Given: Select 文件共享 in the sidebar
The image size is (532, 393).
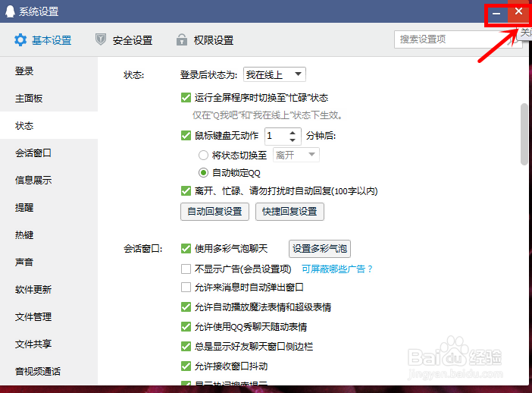Looking at the screenshot, I should tap(49, 344).
